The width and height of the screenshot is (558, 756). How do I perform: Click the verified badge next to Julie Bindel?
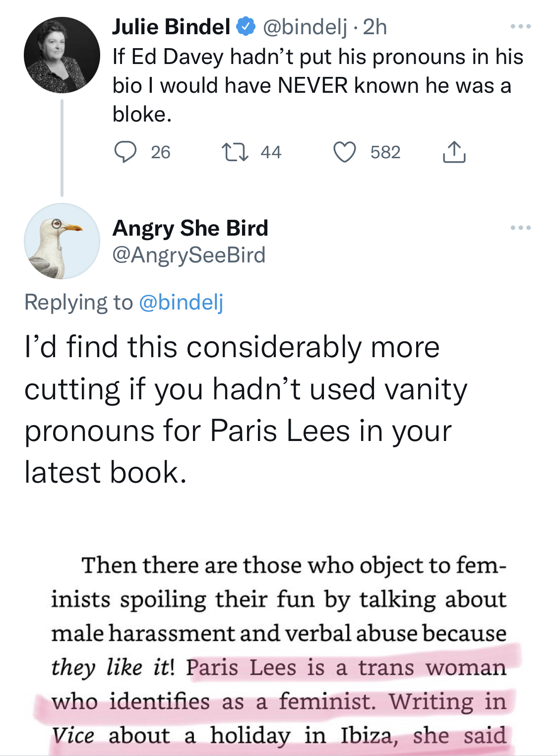246,27
